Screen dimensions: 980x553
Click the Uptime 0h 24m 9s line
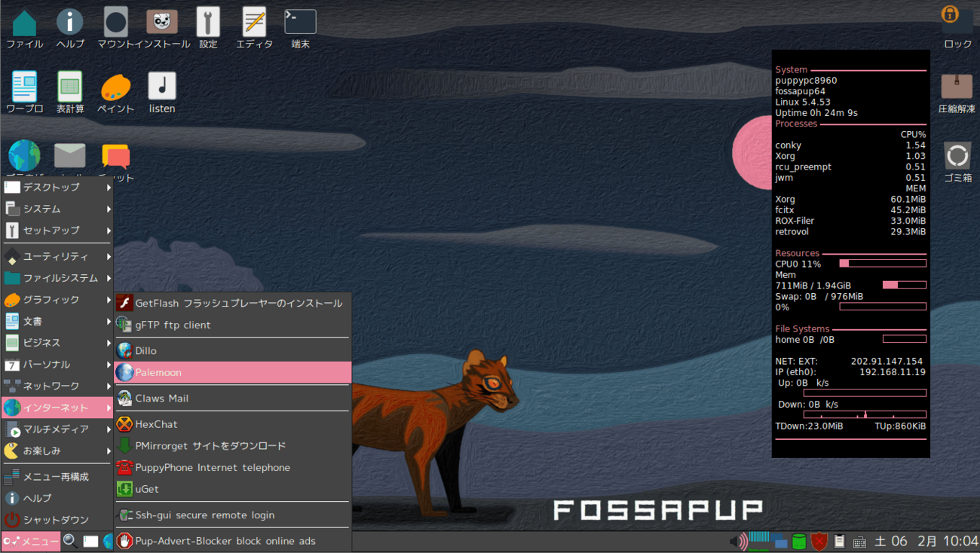pos(816,113)
